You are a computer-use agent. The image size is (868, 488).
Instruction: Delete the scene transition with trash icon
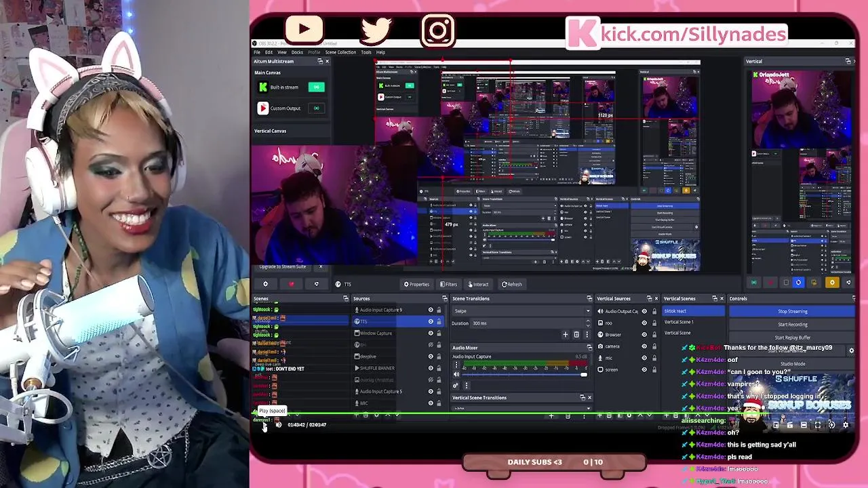coord(576,334)
